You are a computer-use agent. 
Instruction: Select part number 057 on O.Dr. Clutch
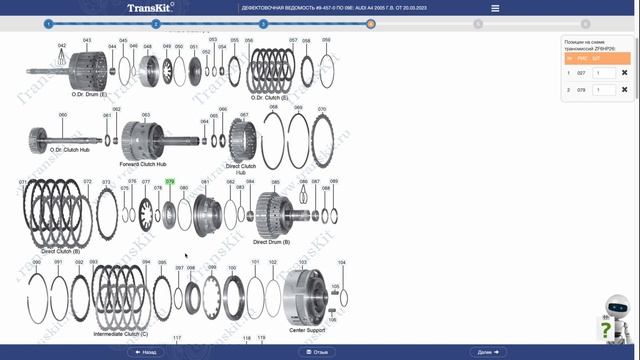point(293,40)
